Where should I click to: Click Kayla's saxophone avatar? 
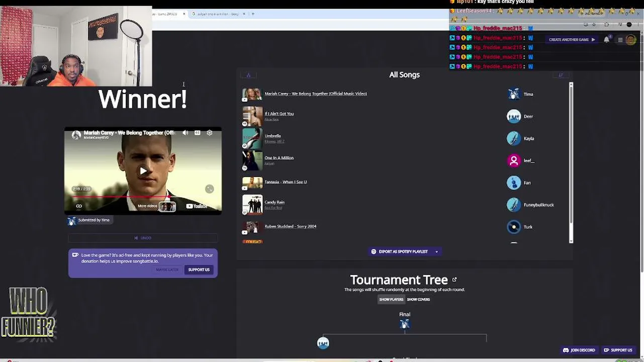tap(514, 138)
